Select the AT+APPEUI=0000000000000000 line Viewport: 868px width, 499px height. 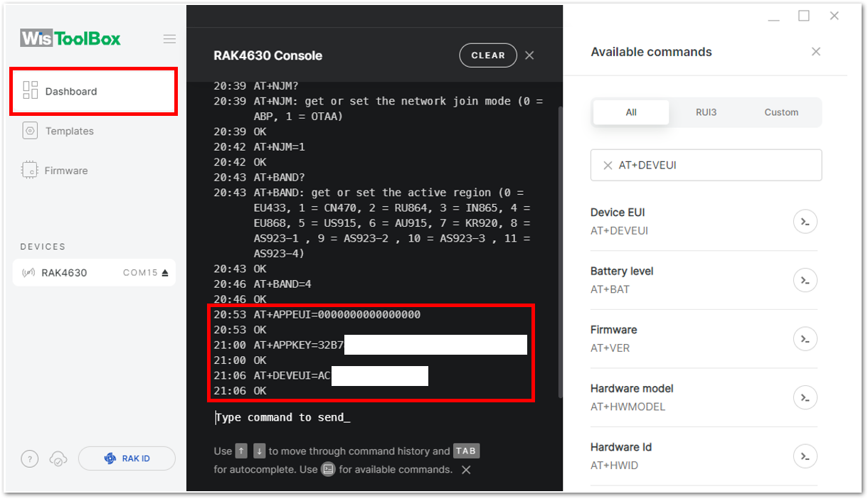(317, 315)
